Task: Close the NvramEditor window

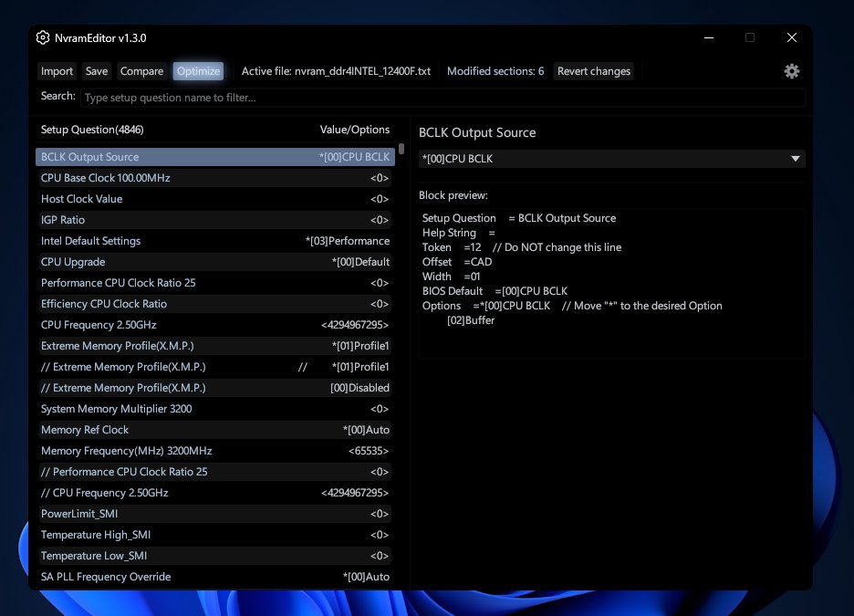Action: pos(792,37)
